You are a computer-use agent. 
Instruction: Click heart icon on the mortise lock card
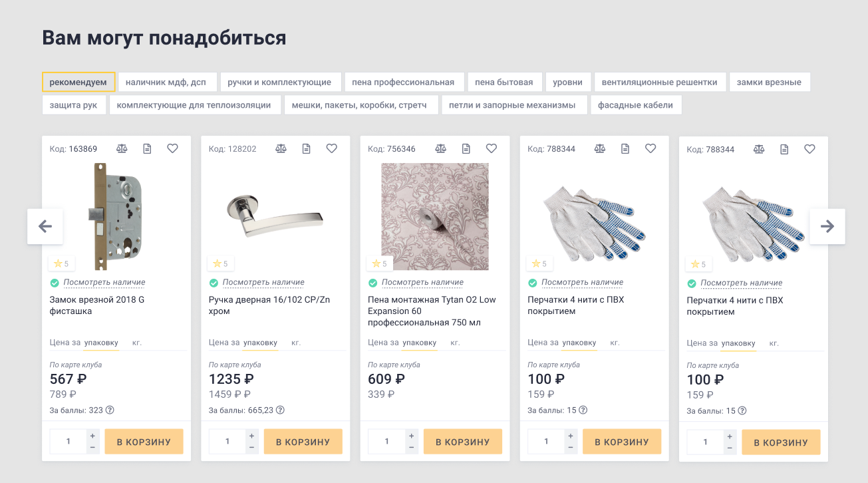tap(173, 148)
